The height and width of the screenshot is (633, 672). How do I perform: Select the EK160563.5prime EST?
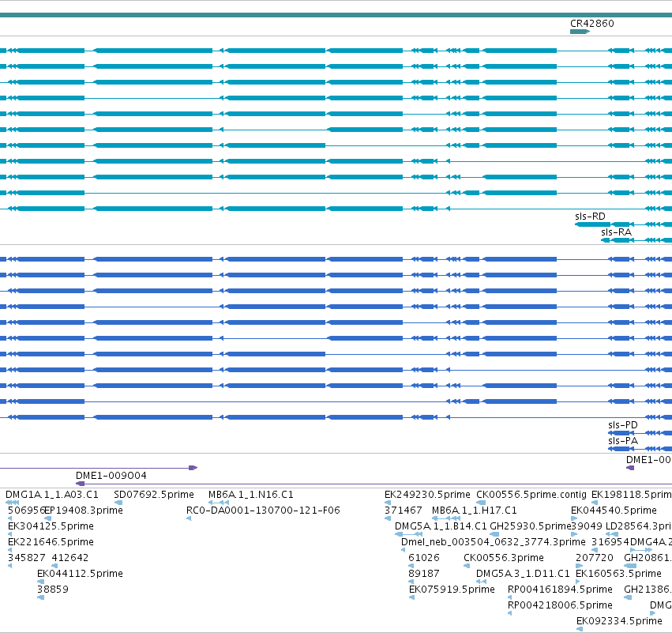click(618, 574)
